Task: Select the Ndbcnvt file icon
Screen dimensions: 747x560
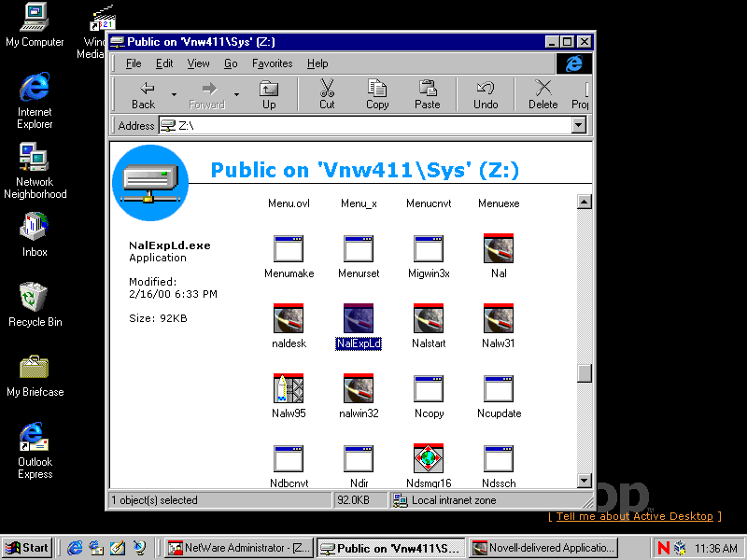Action: [x=289, y=458]
